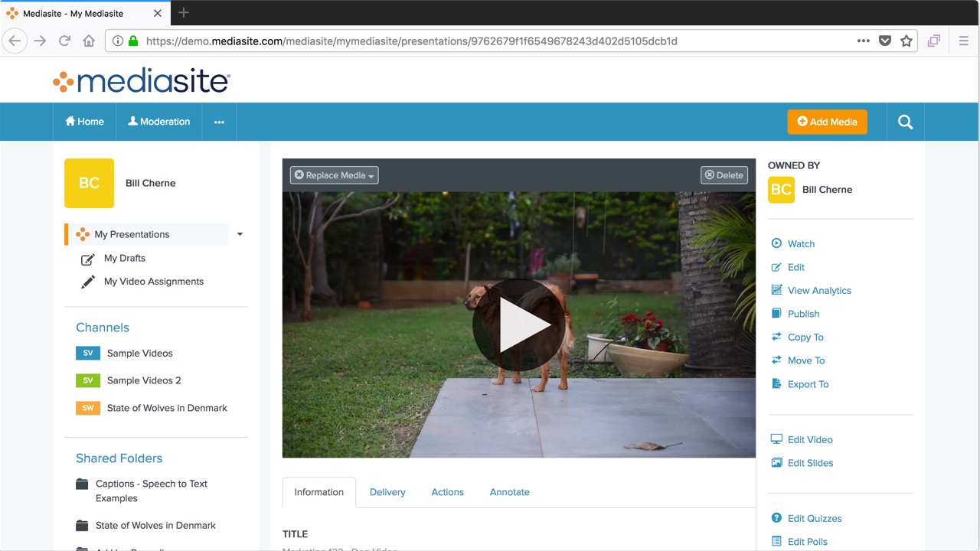Click the browser address bar URL

411,41
